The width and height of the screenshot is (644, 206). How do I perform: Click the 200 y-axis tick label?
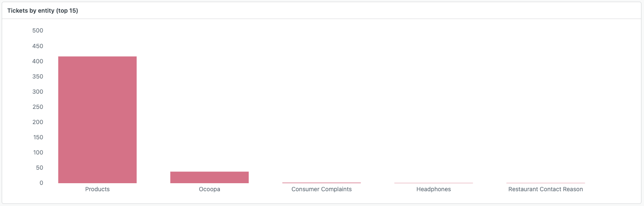[38, 122]
